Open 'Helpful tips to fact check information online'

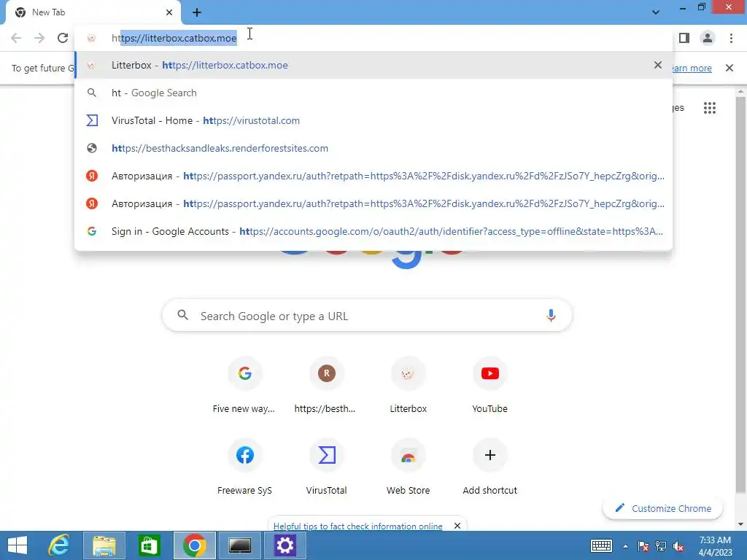357,526
